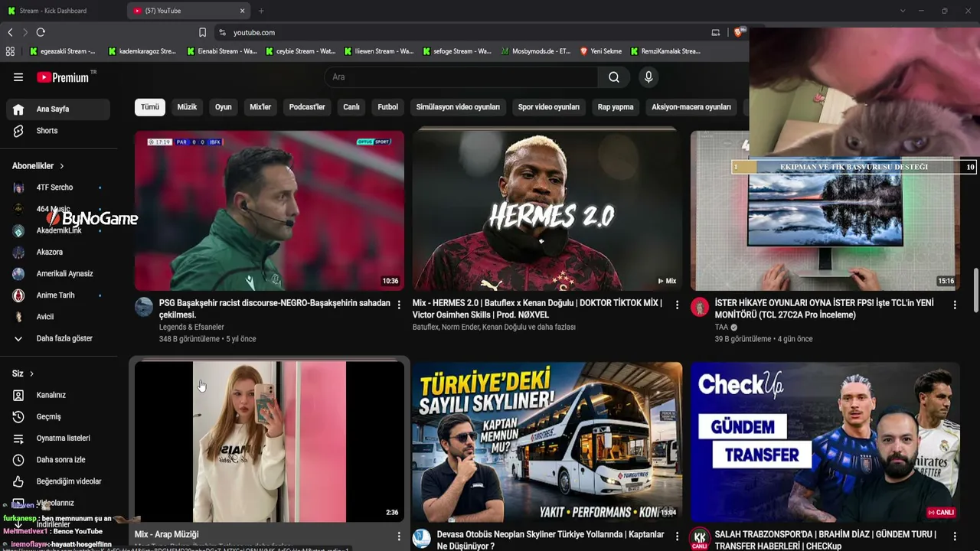Open Anime Tarih channel avatar
Viewport: 980px width, 551px height.
point(18,295)
